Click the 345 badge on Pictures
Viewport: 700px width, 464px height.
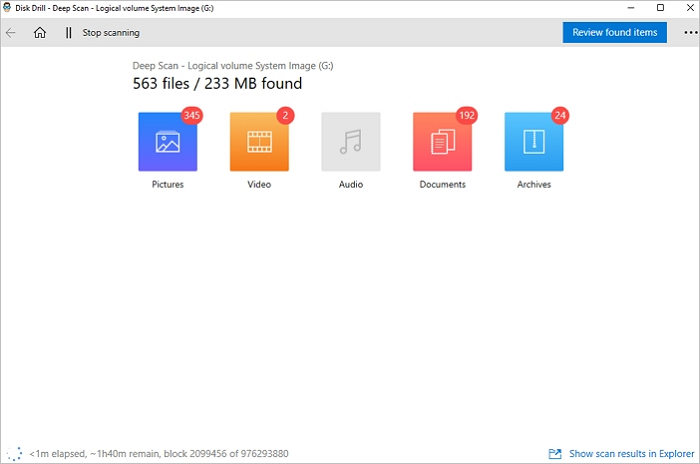pos(192,116)
